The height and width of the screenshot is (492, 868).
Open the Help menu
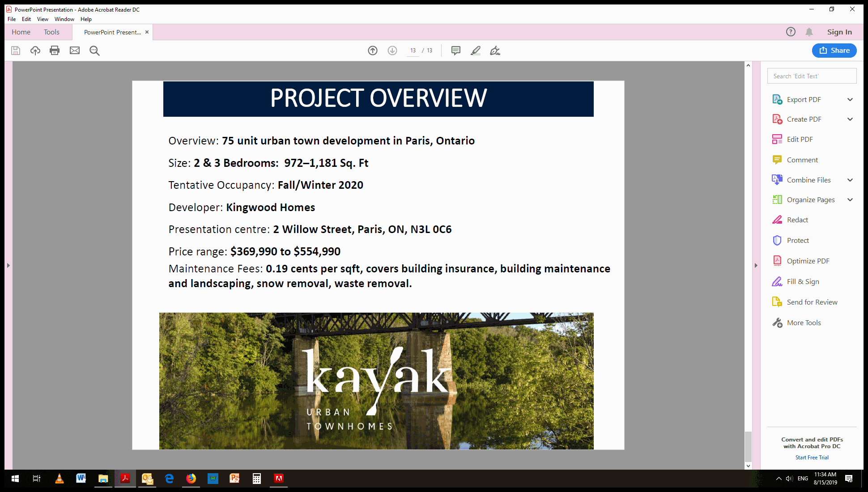(x=86, y=19)
